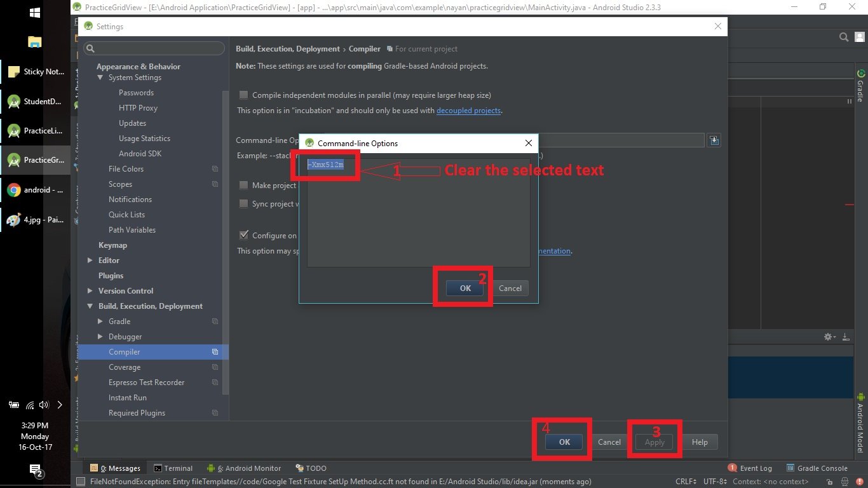This screenshot has height=488, width=868.
Task: Uncheck the Configure on demand checkbox
Action: point(243,235)
